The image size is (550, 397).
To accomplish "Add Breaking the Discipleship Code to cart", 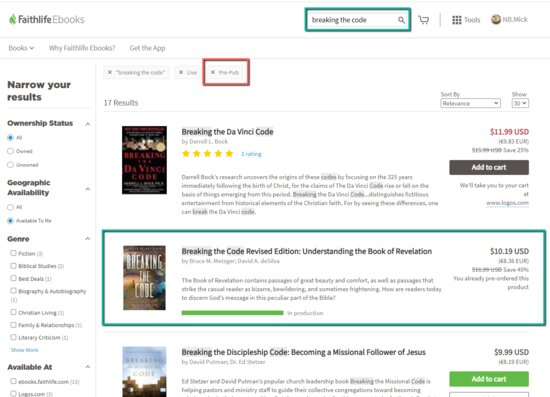I will point(489,379).
